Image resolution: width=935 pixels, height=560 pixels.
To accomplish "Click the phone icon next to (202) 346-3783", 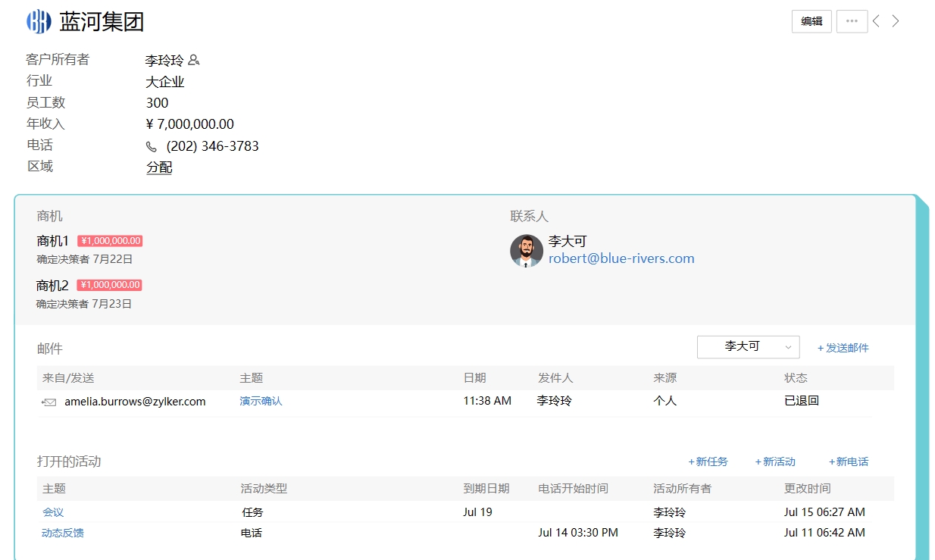I will point(152,147).
